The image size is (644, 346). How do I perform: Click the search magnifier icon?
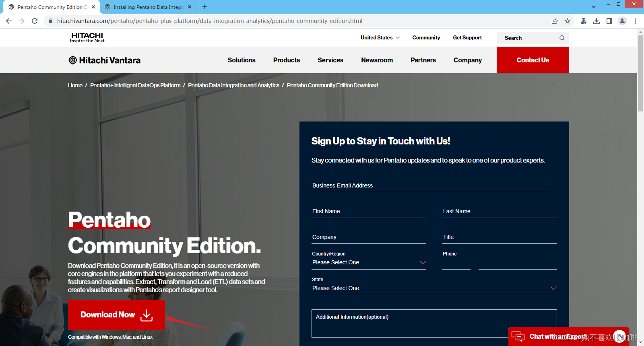[562, 38]
